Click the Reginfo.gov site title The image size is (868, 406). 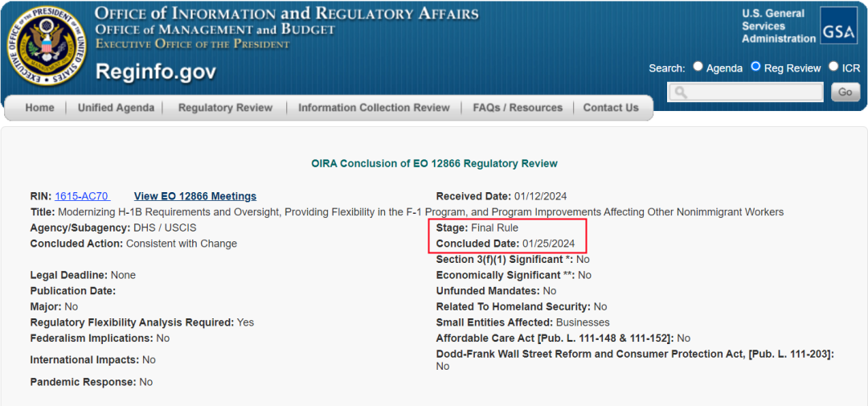click(x=156, y=72)
